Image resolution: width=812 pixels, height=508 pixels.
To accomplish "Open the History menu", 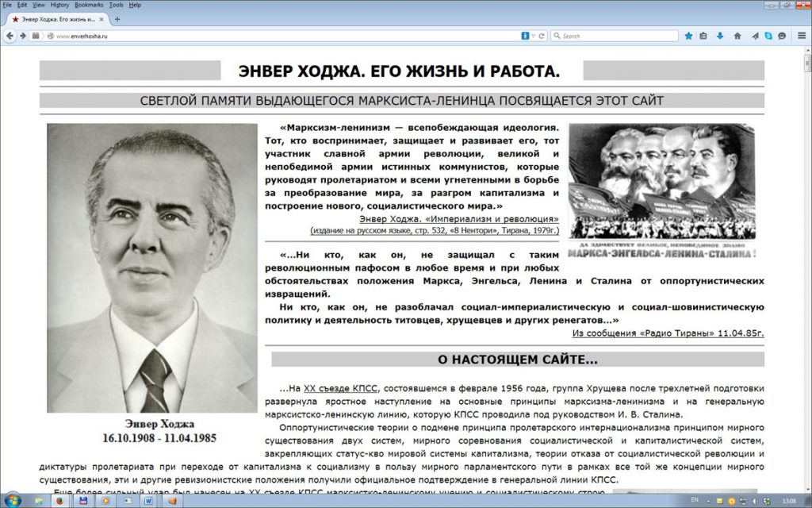I will [x=59, y=5].
